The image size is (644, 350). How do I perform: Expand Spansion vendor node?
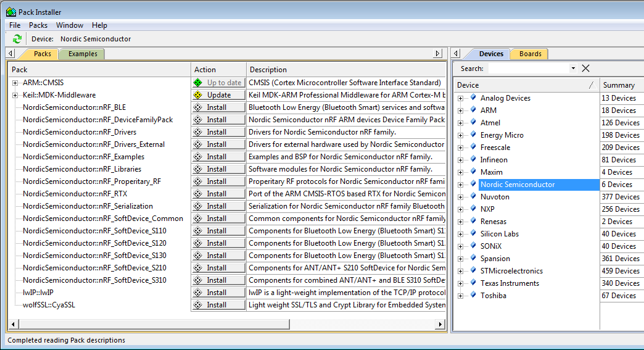(460, 259)
